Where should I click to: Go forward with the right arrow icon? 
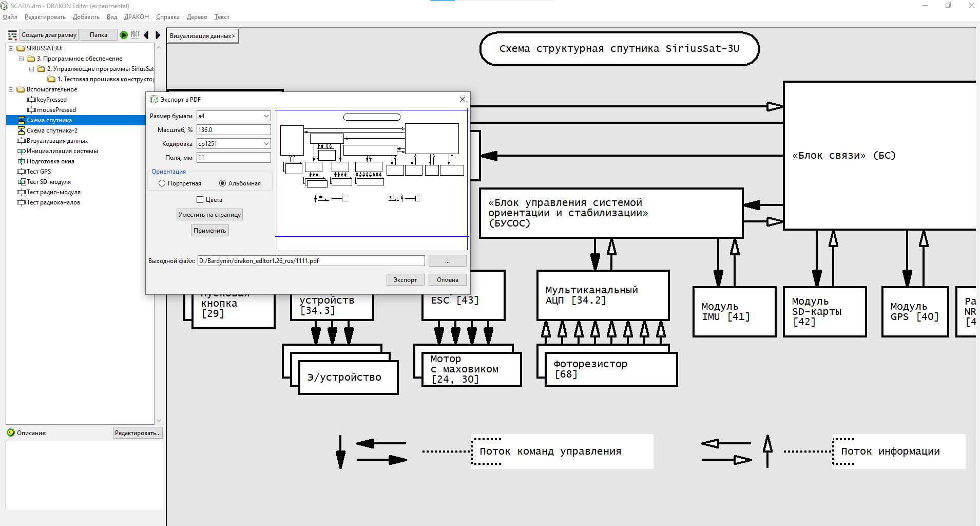[158, 35]
